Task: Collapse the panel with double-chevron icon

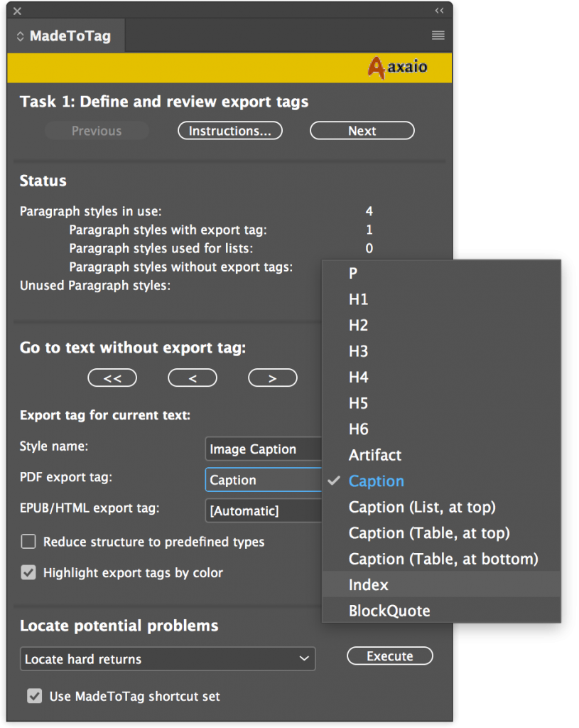Action: click(439, 11)
